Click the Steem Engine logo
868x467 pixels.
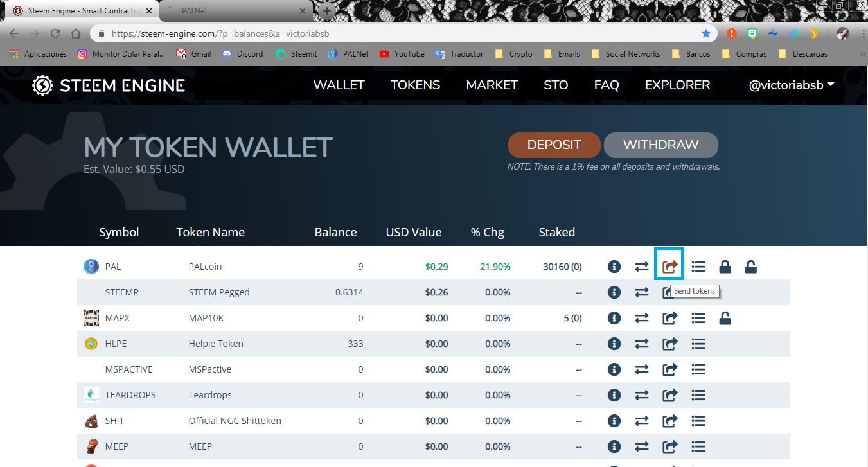coord(109,85)
